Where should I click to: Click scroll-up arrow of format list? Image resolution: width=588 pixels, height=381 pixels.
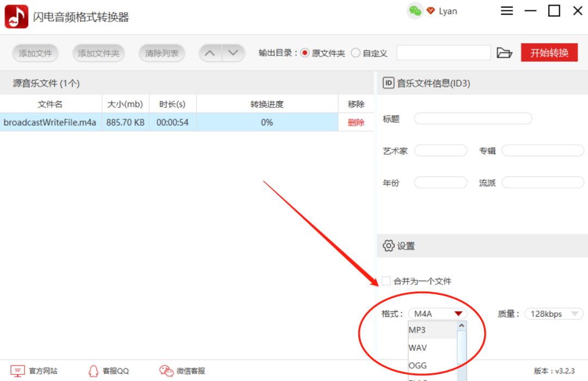point(462,325)
